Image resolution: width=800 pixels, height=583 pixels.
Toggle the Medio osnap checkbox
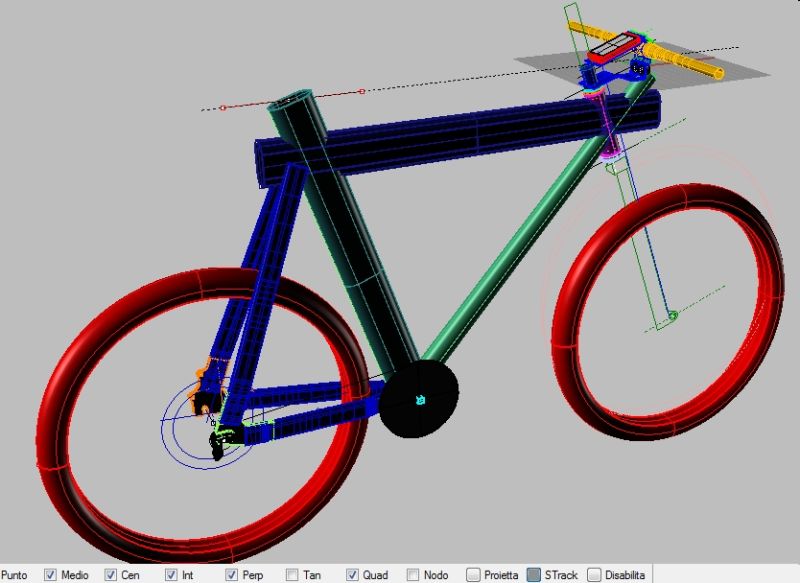click(50, 574)
